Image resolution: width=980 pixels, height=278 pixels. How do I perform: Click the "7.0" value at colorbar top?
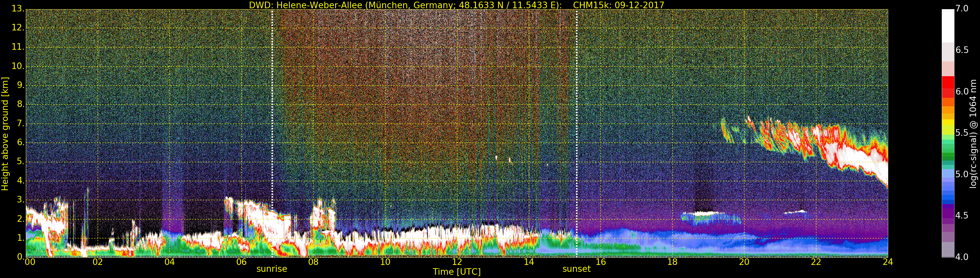pos(962,9)
